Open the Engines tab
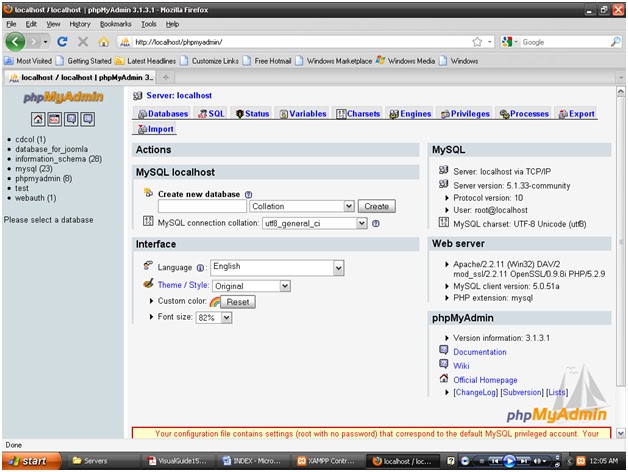Image resolution: width=628 pixels, height=472 pixels. [x=410, y=114]
